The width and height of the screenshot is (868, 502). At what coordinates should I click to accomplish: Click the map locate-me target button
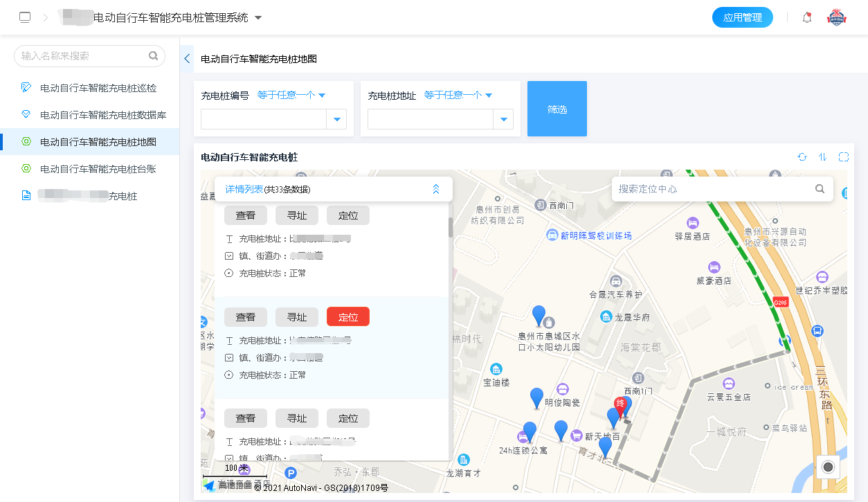(828, 467)
